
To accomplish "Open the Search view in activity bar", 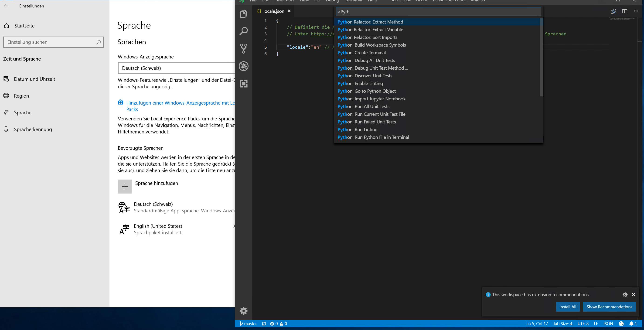I will [x=243, y=31].
